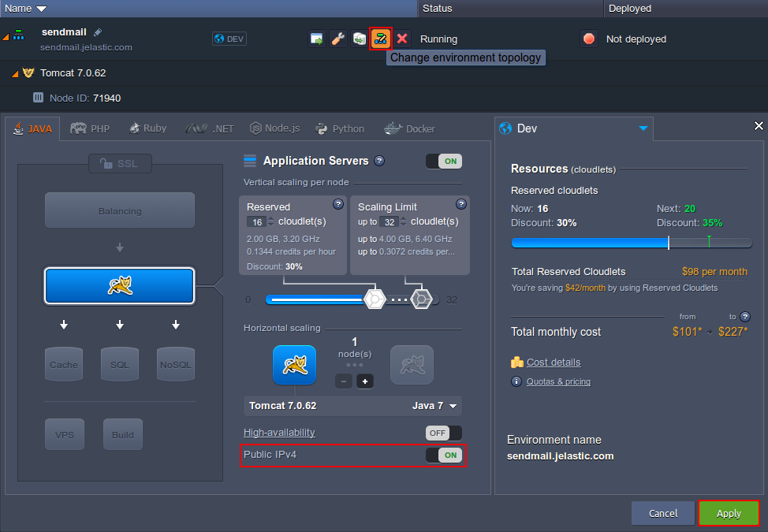The width and height of the screenshot is (768, 532).
Task: Click the environment icon left of sendmail
Action: 19,35
